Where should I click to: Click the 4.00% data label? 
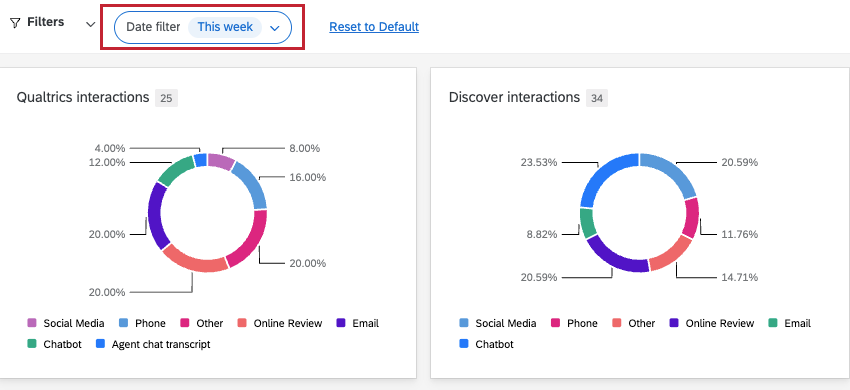tap(110, 148)
